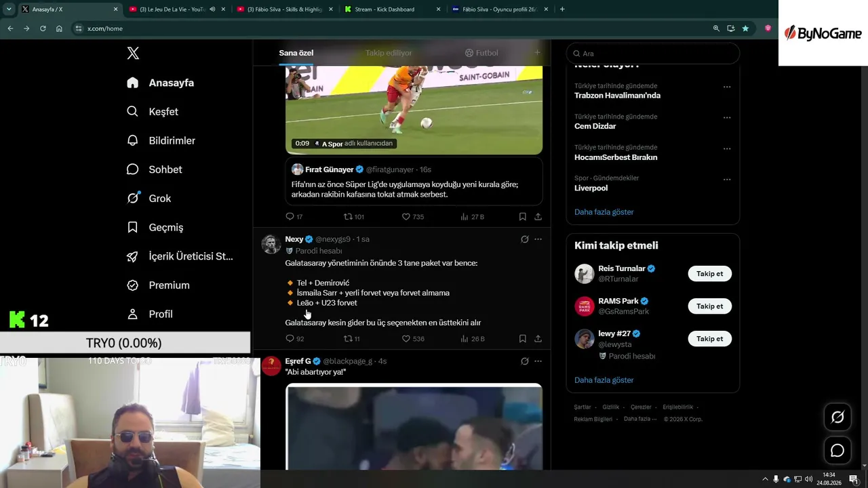868x488 pixels.
Task: Expand the browser tab search dropdown
Action: pos(9,9)
